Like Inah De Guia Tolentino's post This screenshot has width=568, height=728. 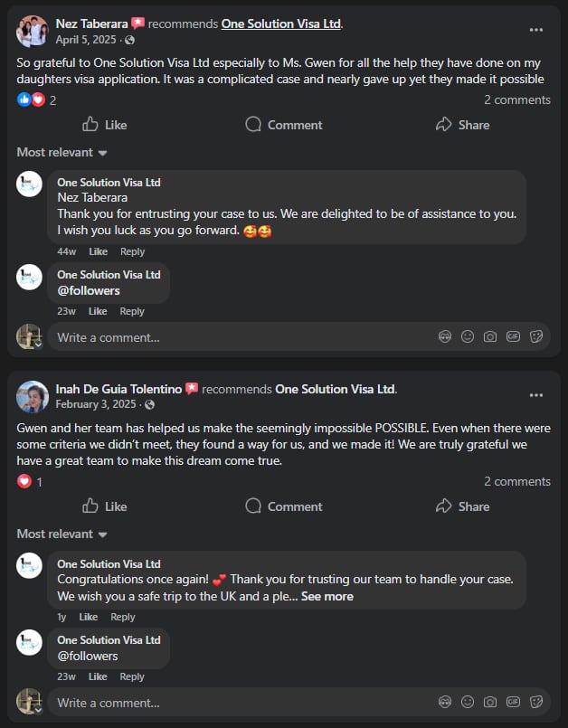click(x=104, y=506)
